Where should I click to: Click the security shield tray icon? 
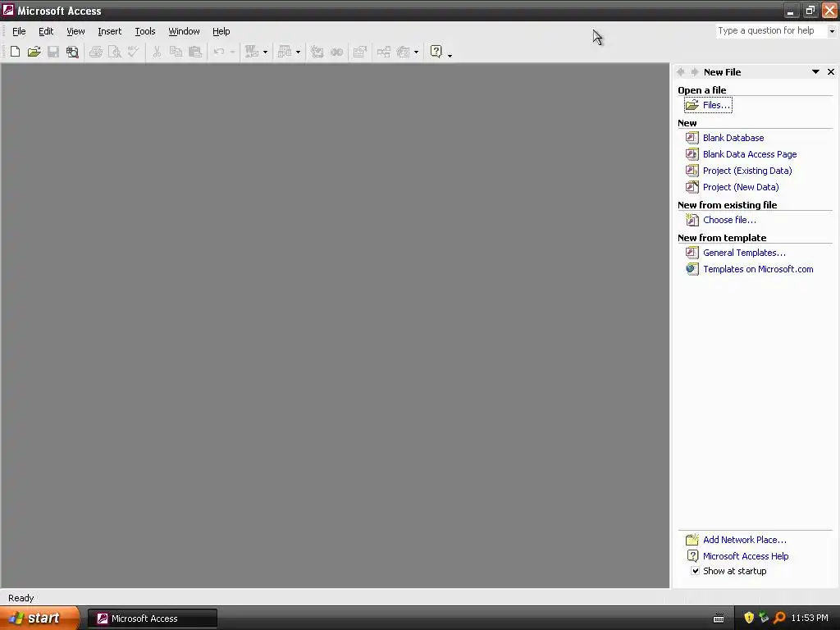pyautogui.click(x=749, y=618)
